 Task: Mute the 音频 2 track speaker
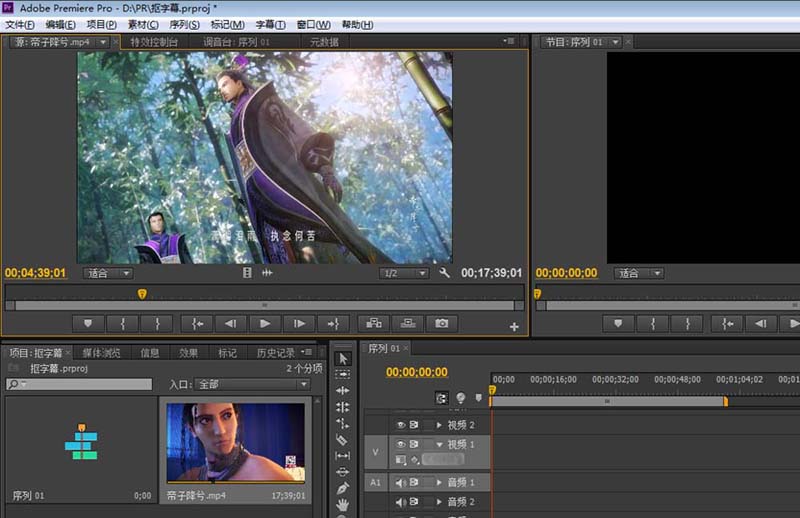(x=401, y=502)
